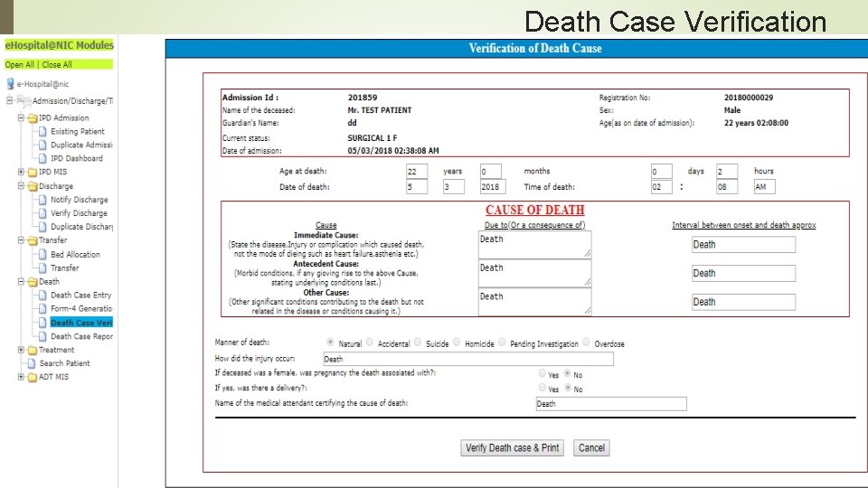Choose Yes for pregnancy associated death

point(542,373)
